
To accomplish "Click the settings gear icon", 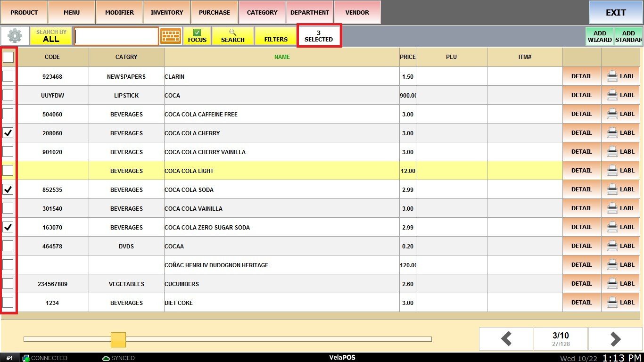I will pos(15,36).
